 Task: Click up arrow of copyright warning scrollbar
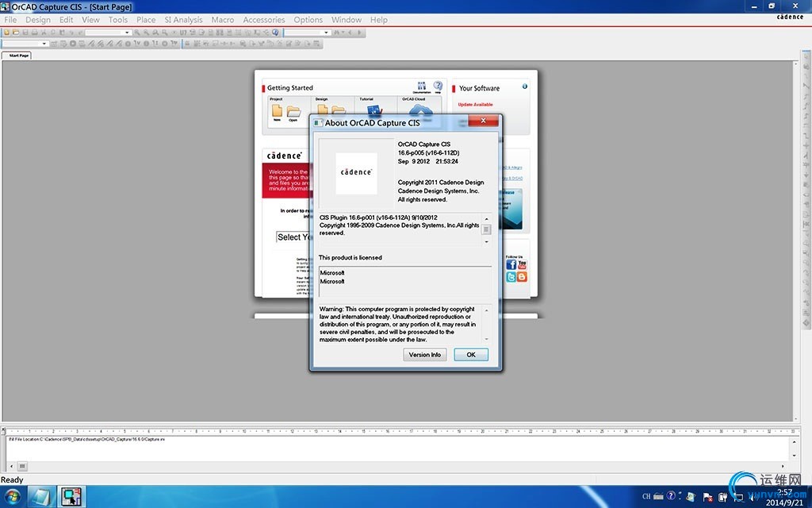tap(486, 310)
